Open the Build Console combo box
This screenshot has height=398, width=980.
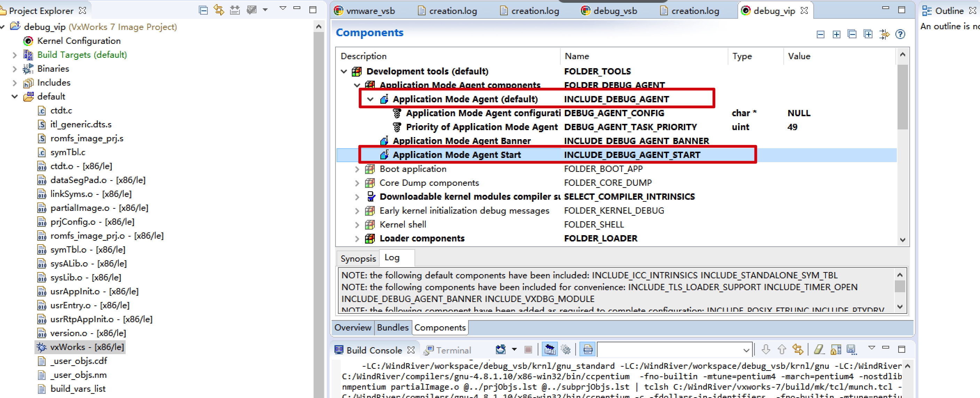(674, 350)
